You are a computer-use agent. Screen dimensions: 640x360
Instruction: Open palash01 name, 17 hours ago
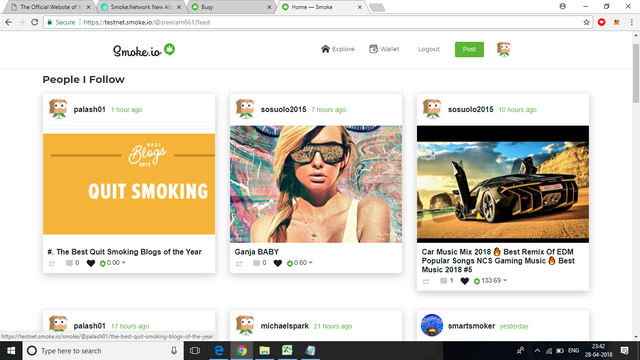click(89, 326)
